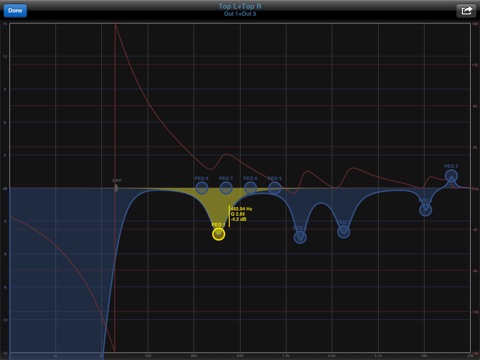Select the blue PEQ handle near 10k
The width and height of the screenshot is (480, 360).
click(x=425, y=210)
